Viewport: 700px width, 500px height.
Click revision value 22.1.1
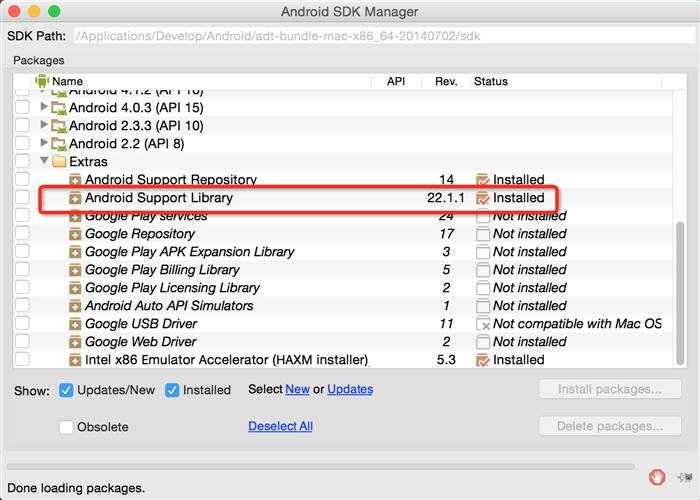tap(446, 198)
